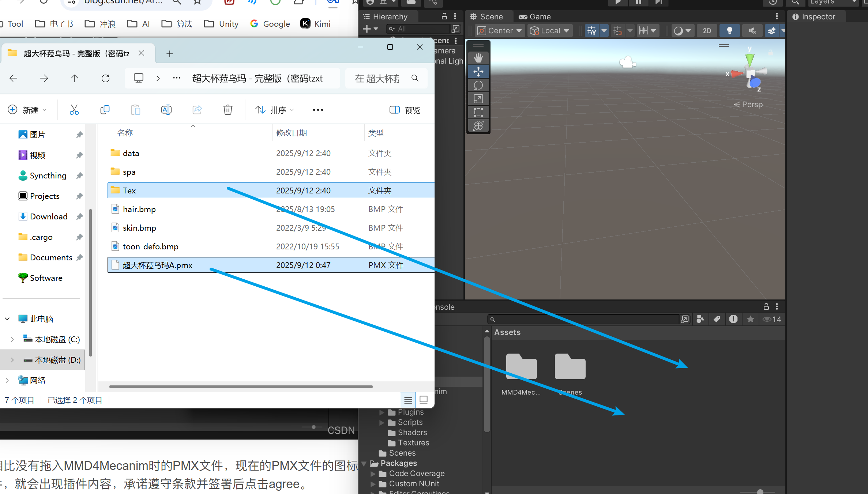
Task: Open the 排序 sort menu
Action: tap(275, 110)
